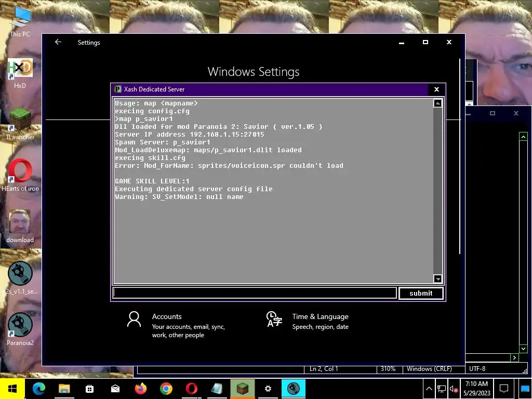Open the p2s_v1.1_se... gas mask icon
Viewport: 532px width, 399px height.
[20, 278]
